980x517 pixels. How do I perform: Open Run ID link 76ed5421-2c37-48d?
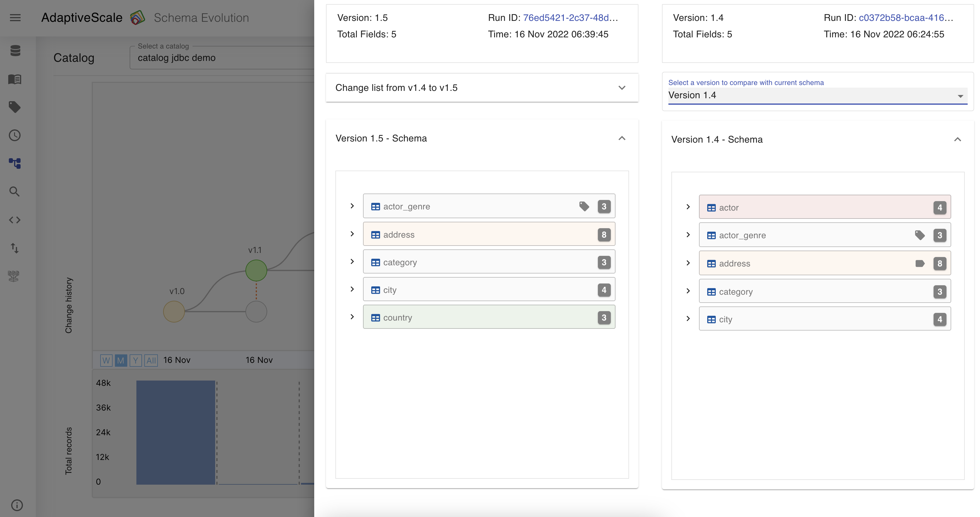tap(571, 18)
